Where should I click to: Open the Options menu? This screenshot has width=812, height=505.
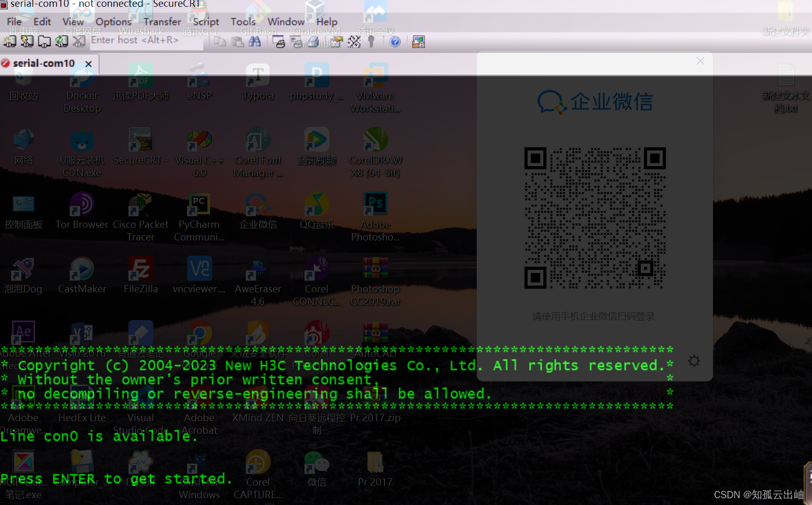click(x=113, y=21)
